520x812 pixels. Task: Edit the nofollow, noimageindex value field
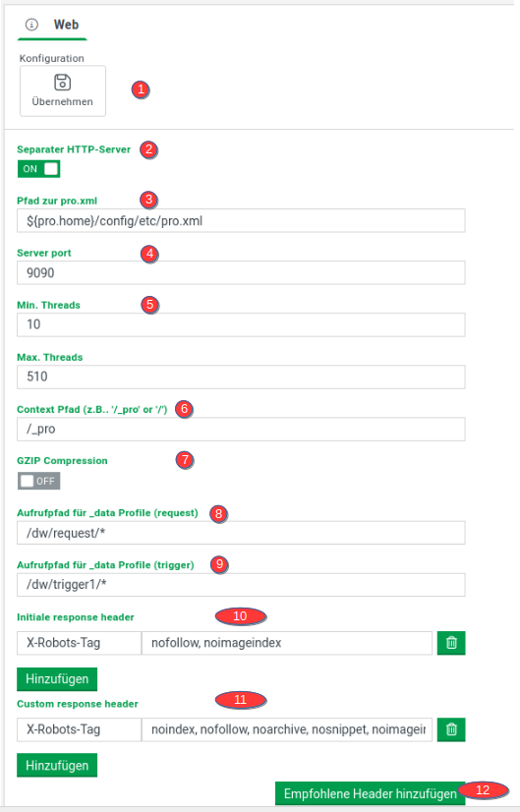point(287,643)
